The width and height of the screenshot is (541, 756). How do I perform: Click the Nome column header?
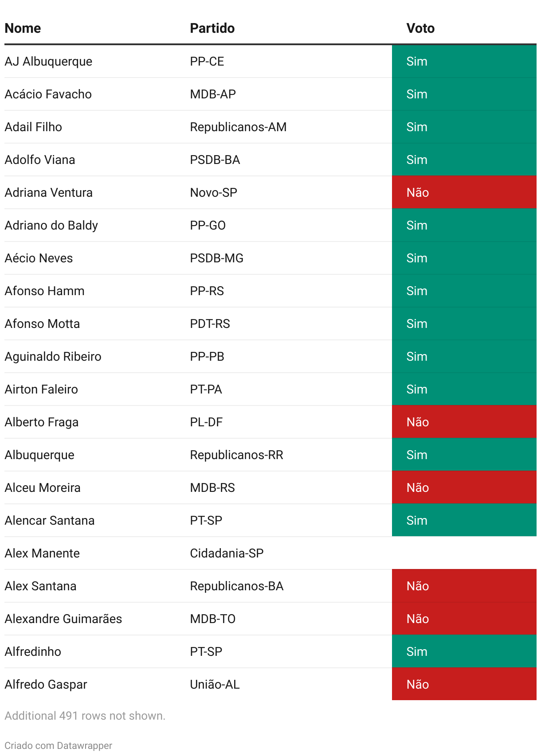coord(23,28)
